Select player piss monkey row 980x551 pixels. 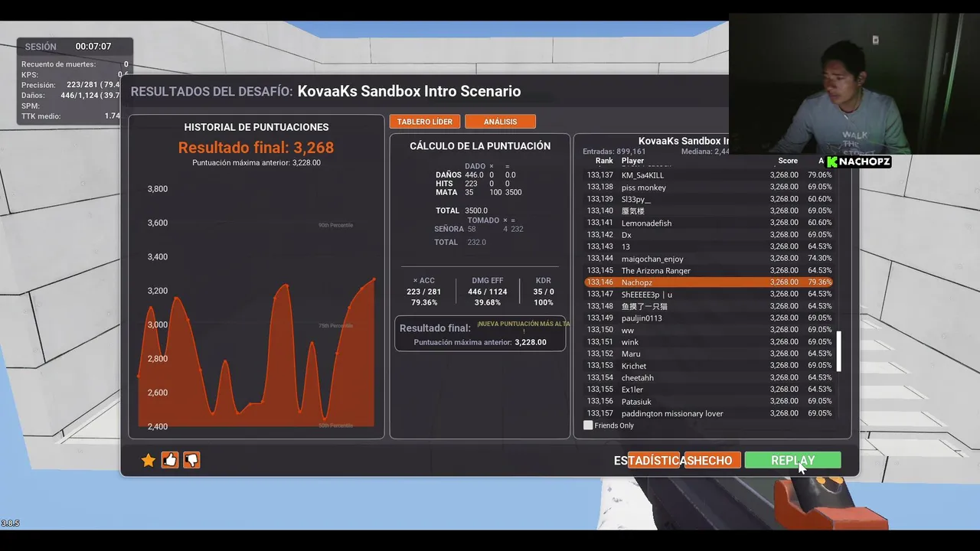tap(708, 187)
